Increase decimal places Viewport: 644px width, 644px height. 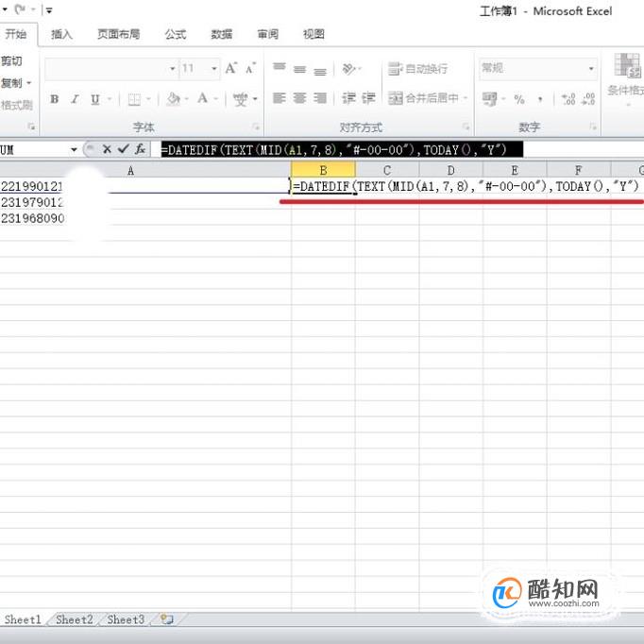coord(568,99)
